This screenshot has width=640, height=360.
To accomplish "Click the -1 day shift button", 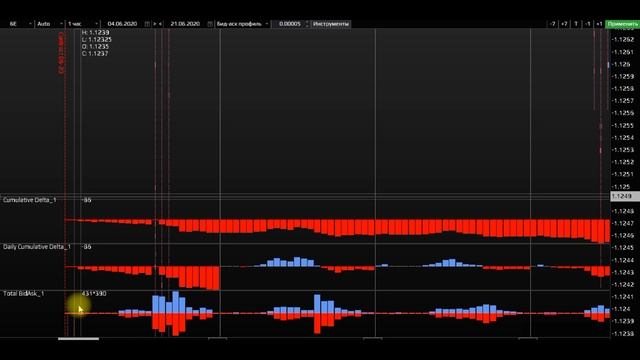I will tap(587, 24).
